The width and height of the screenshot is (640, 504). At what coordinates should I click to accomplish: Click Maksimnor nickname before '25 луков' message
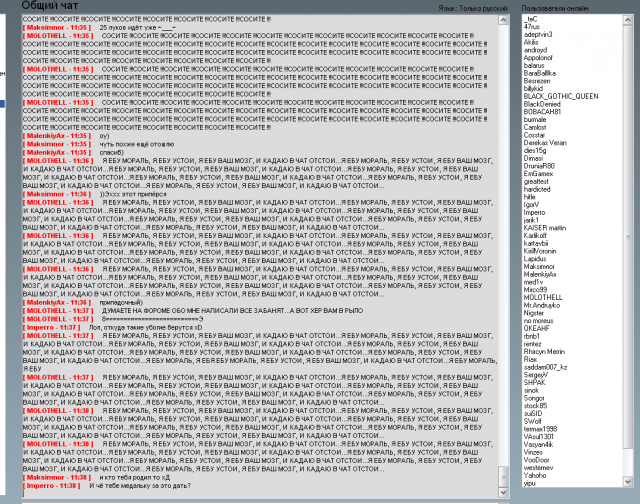pyautogui.click(x=57, y=28)
